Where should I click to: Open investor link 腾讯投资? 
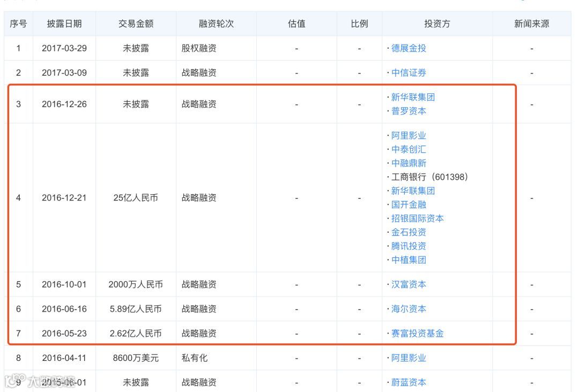(409, 246)
